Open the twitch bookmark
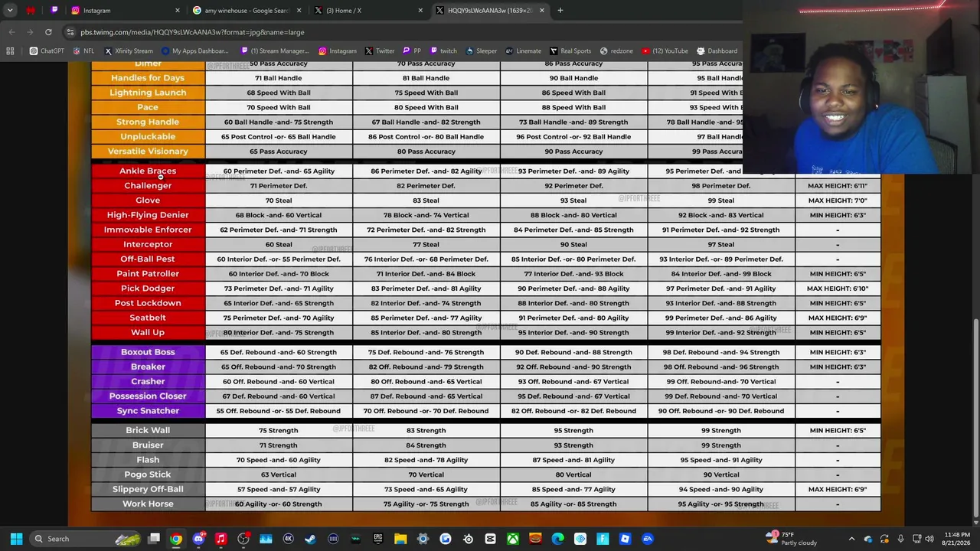Image resolution: width=980 pixels, height=551 pixels. 443,51
